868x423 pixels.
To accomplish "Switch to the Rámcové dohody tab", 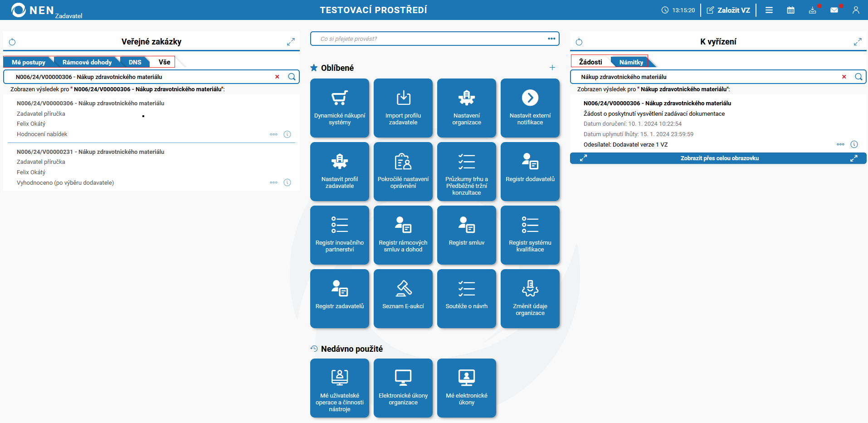I will (x=87, y=62).
